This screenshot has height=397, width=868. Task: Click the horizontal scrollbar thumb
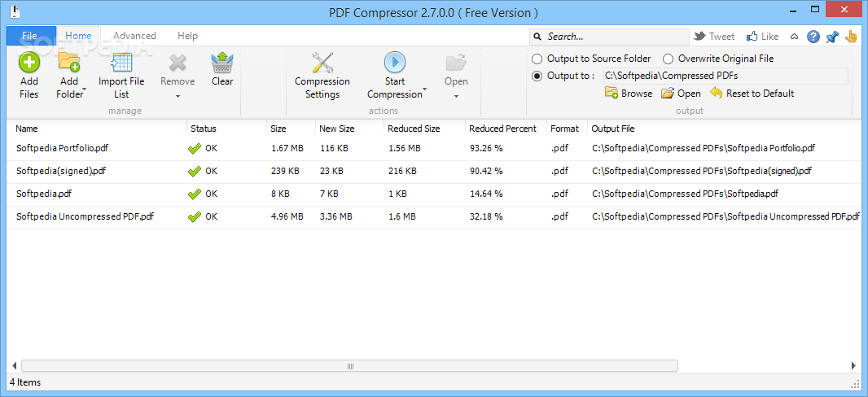pyautogui.click(x=349, y=365)
